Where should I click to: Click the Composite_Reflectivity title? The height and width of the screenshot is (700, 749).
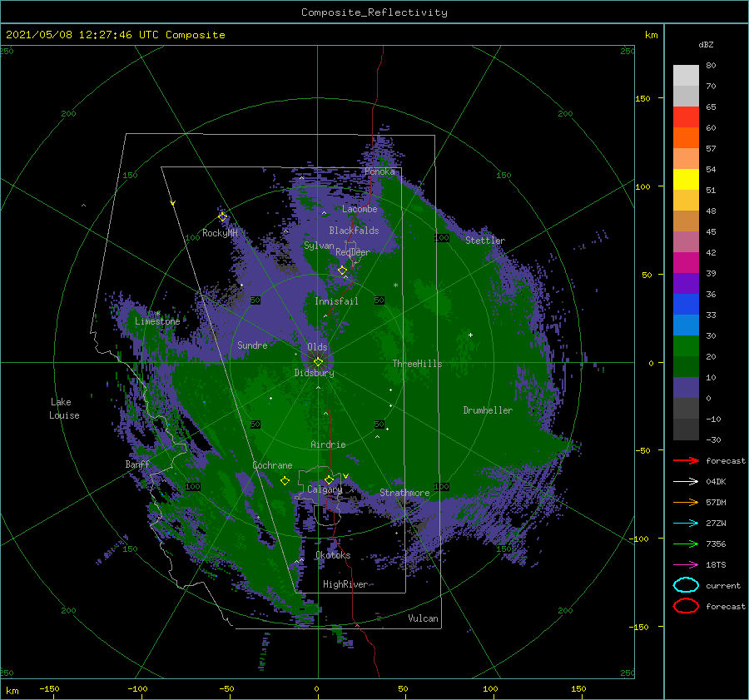pos(374,12)
